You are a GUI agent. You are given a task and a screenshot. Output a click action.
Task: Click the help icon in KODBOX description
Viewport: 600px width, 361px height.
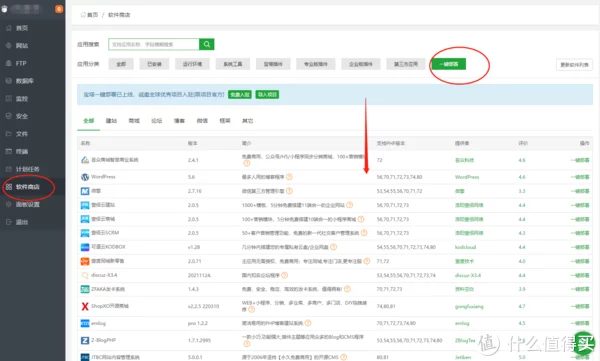[333, 247]
